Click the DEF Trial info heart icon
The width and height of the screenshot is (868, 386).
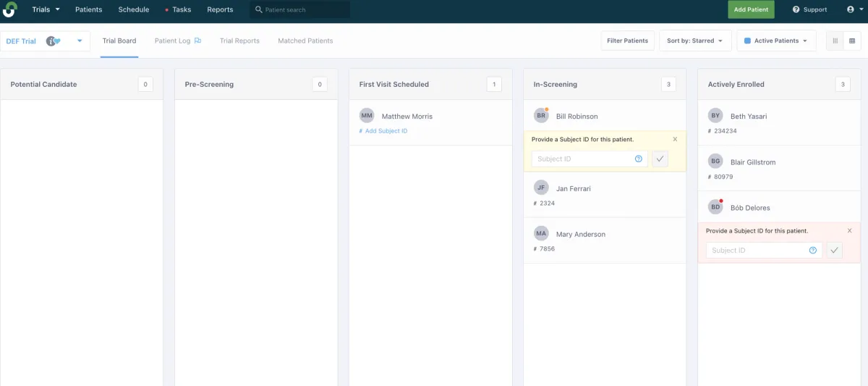54,41
